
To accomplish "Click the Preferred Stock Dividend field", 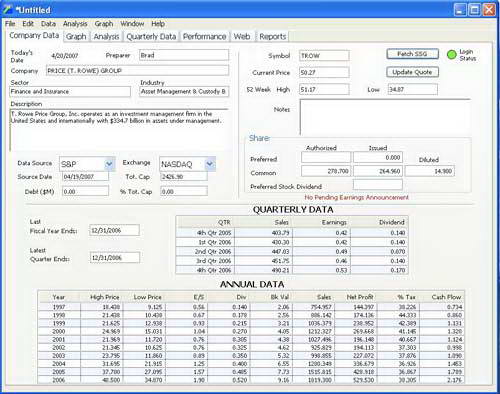I will click(x=378, y=184).
